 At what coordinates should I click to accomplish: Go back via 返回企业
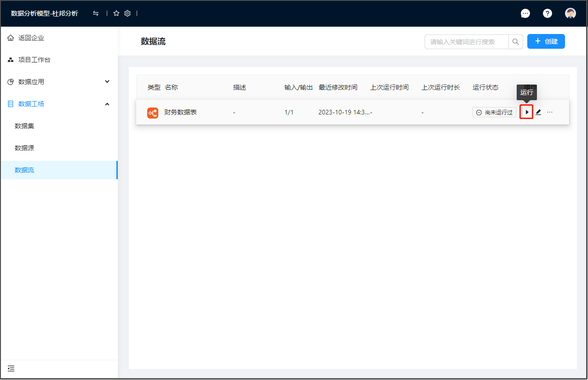click(x=31, y=38)
